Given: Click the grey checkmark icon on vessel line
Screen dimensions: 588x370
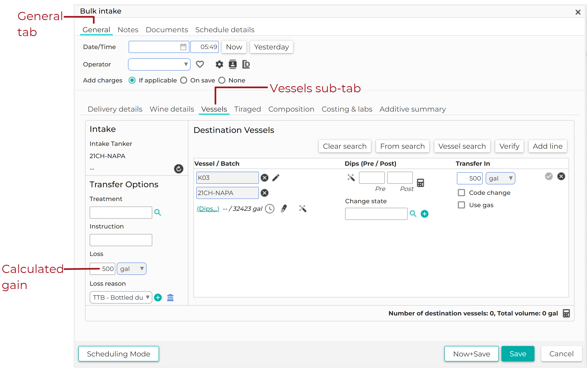Looking at the screenshot, I should [x=549, y=176].
